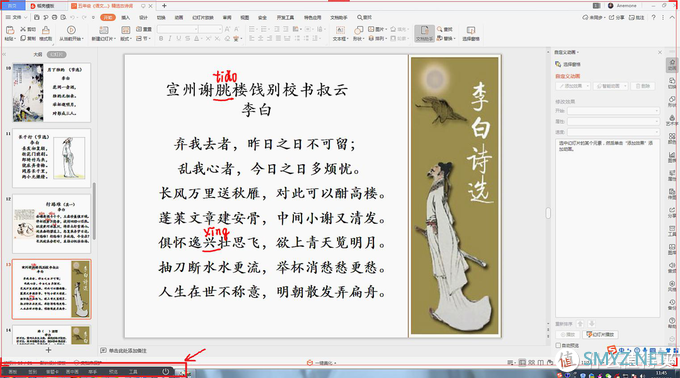Click the Cut scissors button
Viewport: 680px width, 378px height.
[x=28, y=29]
